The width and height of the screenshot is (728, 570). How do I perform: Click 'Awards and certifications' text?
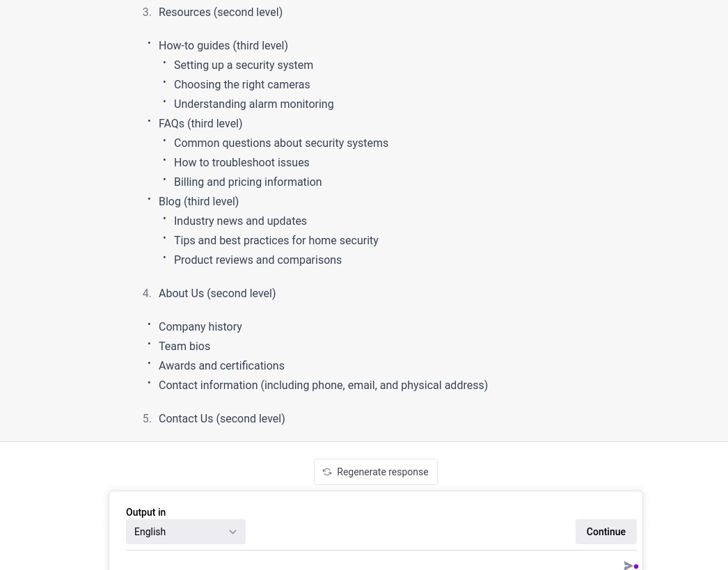(x=221, y=366)
